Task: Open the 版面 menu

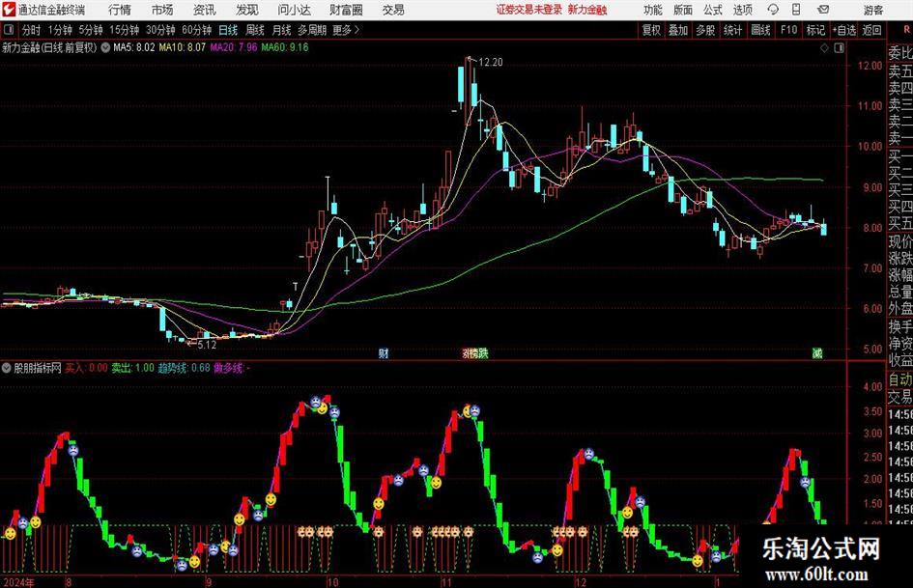Action: [683, 10]
